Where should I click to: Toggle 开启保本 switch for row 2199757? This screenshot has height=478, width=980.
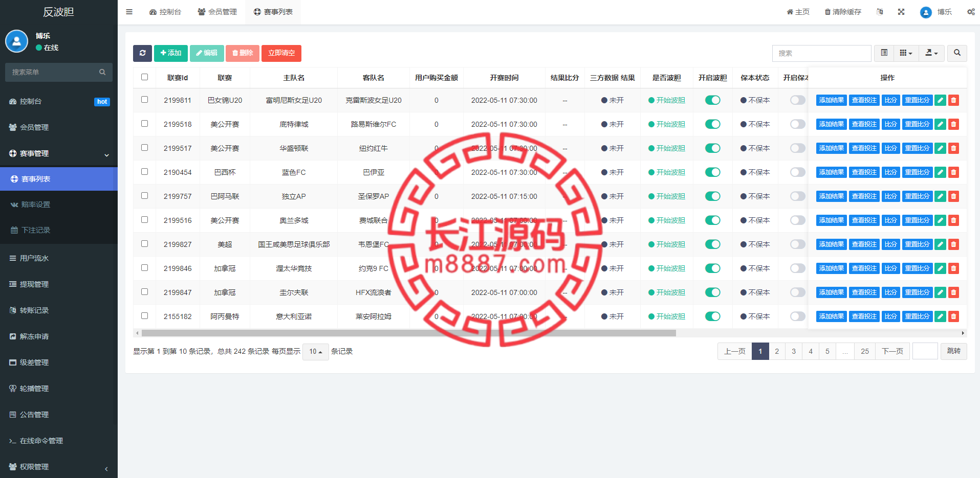797,196
